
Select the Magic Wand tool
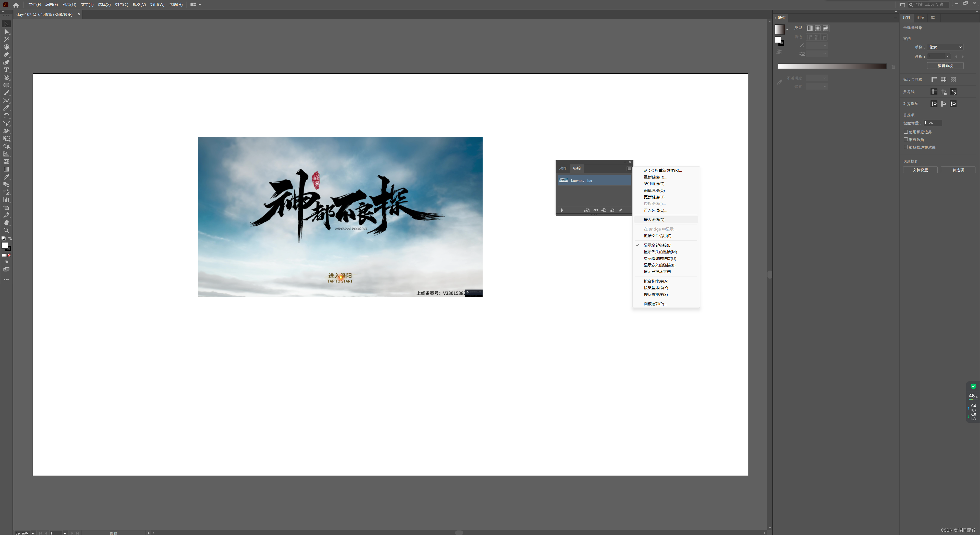[6, 39]
